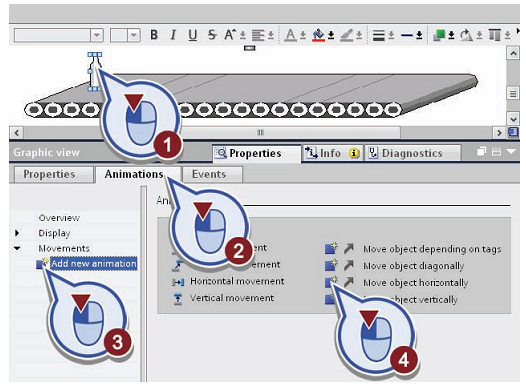The width and height of the screenshot is (526, 388).
Task: Open dropdown arrow next to text alignment icon
Action: click(x=271, y=35)
